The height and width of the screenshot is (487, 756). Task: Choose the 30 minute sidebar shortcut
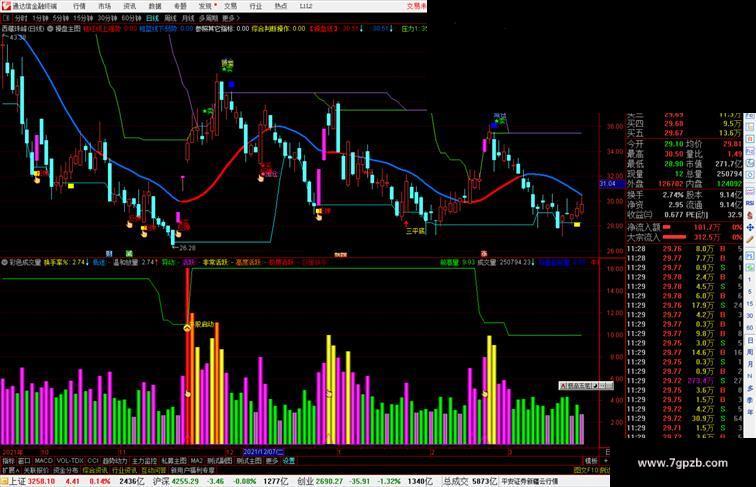pyautogui.click(x=750, y=315)
